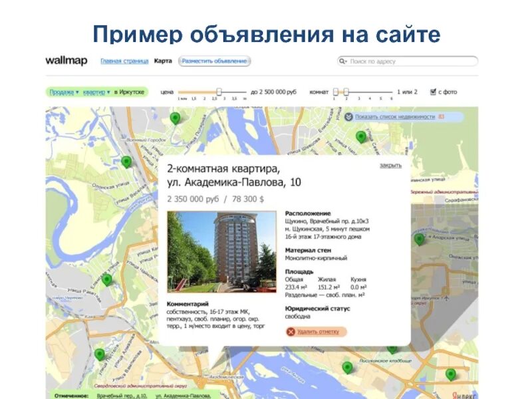The width and height of the screenshot is (532, 399).
Task: Click the 151.2 м² living area value
Action: coord(329,287)
